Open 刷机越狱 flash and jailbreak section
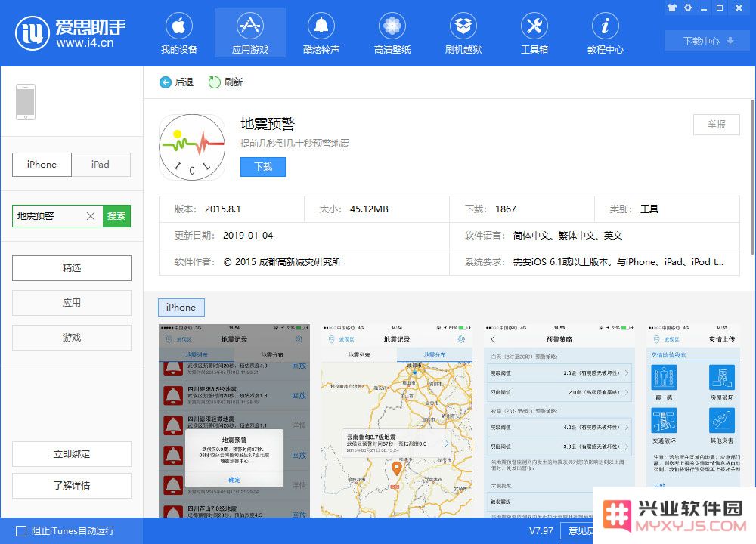This screenshot has height=544, width=756. (463, 34)
